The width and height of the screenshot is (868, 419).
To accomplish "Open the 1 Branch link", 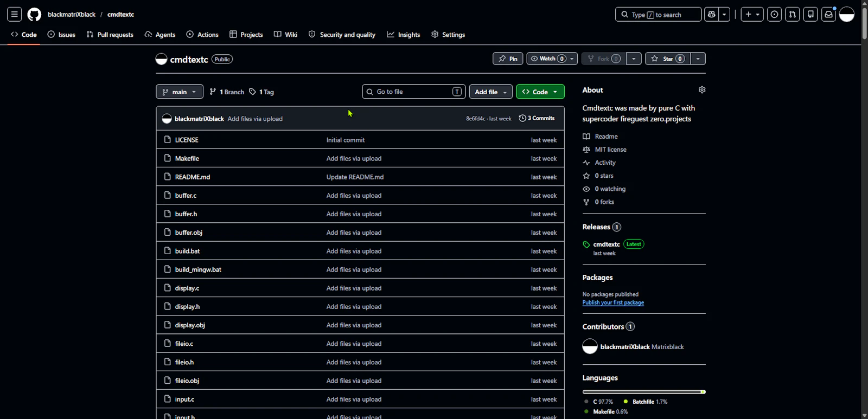I will 227,92.
